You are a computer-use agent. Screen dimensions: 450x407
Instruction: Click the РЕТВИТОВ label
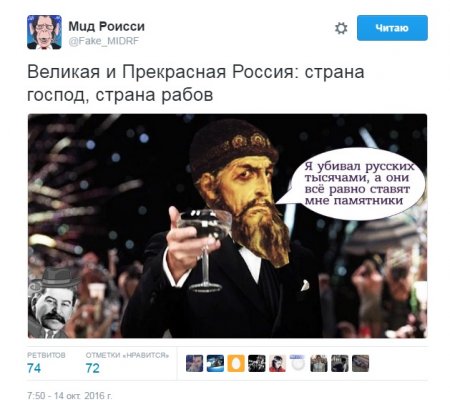[46, 355]
